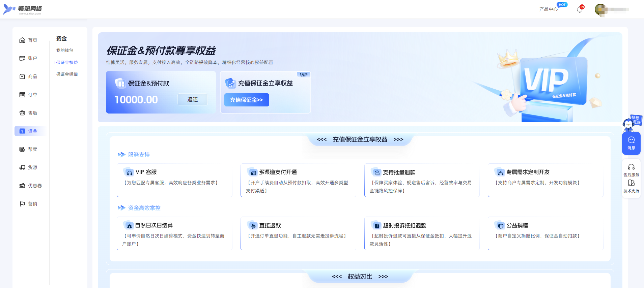Select 我的钱包 submenu item
Image resolution: width=644 pixels, height=288 pixels.
pos(65,51)
